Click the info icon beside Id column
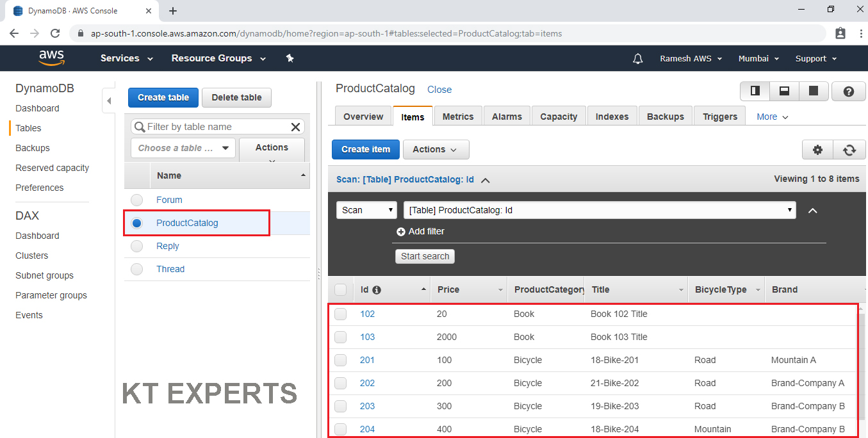868x438 pixels. (377, 290)
